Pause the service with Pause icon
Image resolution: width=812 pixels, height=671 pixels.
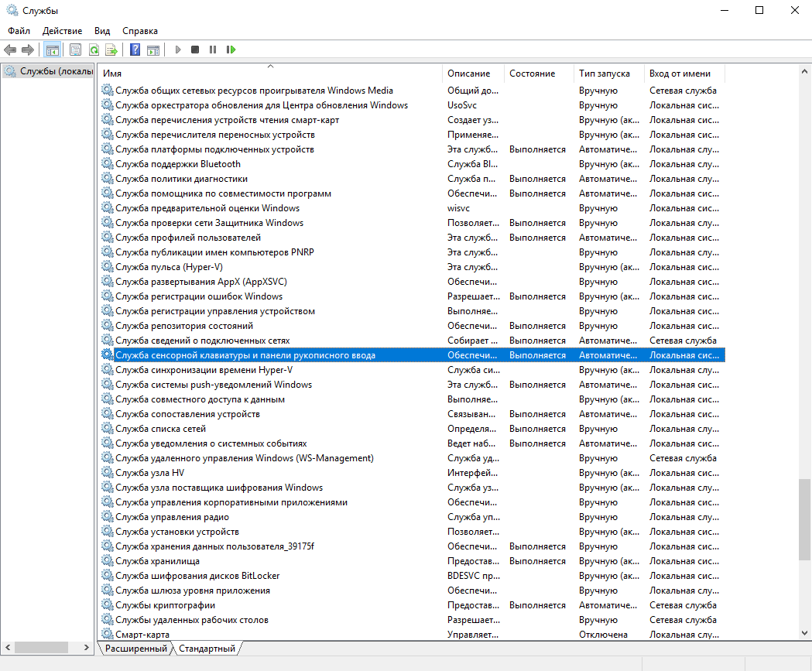213,50
